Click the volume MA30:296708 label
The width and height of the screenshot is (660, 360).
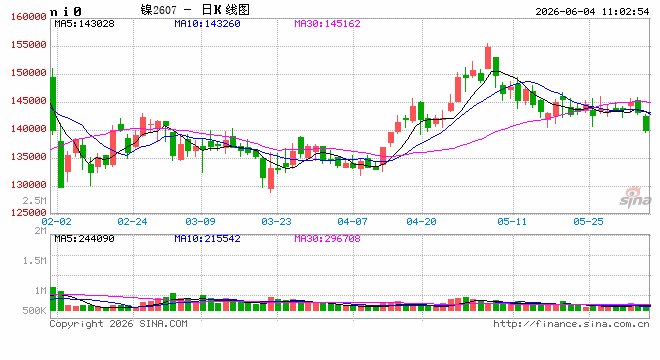[x=327, y=239]
